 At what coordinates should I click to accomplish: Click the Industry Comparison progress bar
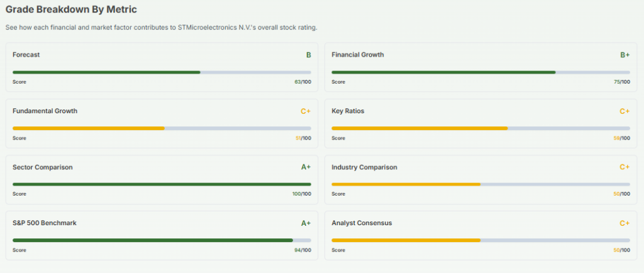coord(480,184)
